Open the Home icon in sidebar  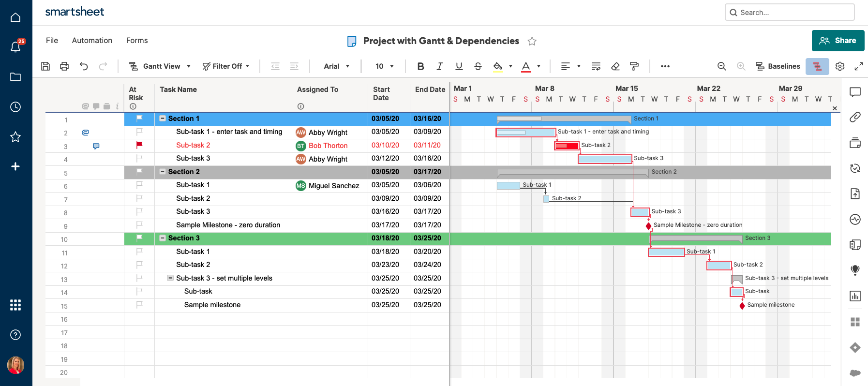pos(15,17)
